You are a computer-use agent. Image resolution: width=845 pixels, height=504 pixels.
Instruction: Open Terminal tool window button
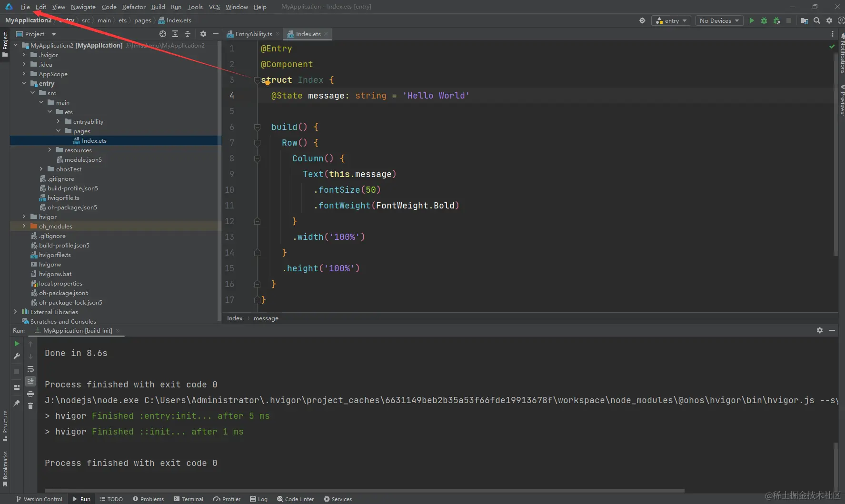[x=189, y=499]
